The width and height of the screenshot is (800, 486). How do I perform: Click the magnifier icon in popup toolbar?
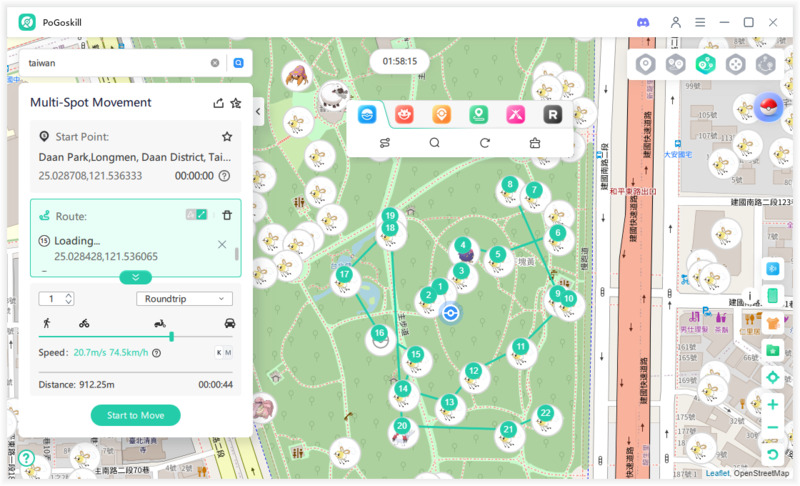[x=434, y=143]
